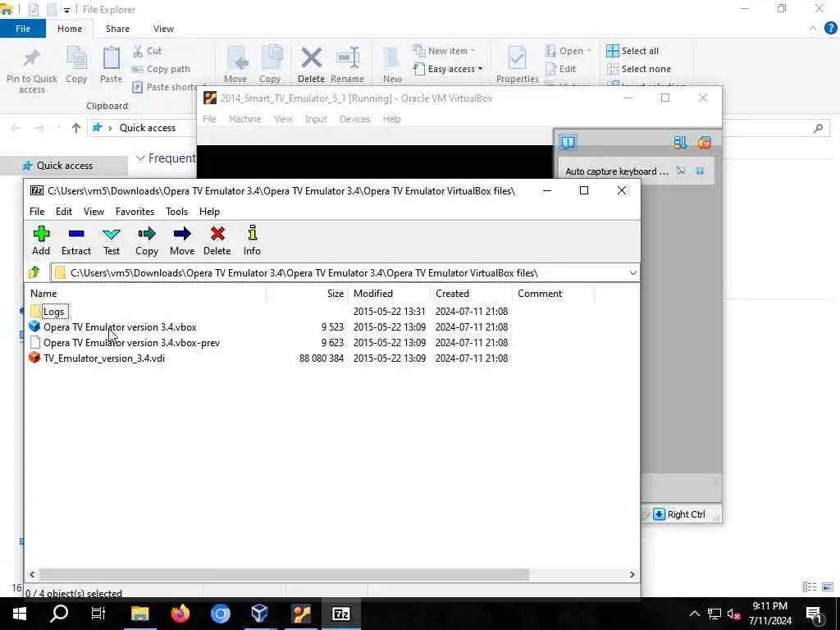The height and width of the screenshot is (630, 840).
Task: Click the Extract icon in 7-Zip
Action: [x=76, y=240]
